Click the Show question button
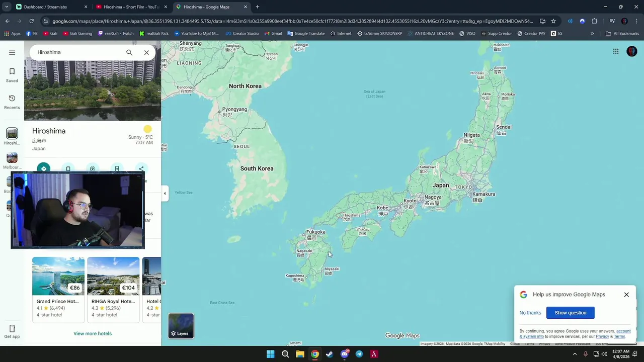 [571, 313]
